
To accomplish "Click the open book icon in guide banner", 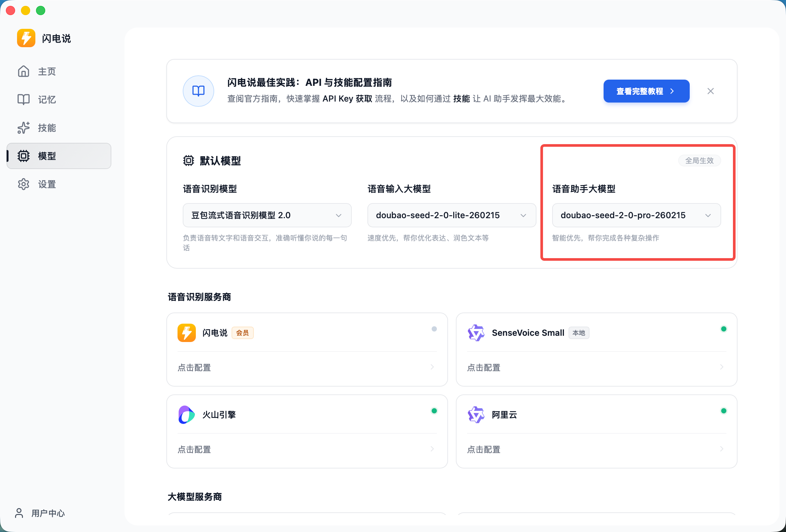I will tap(198, 91).
